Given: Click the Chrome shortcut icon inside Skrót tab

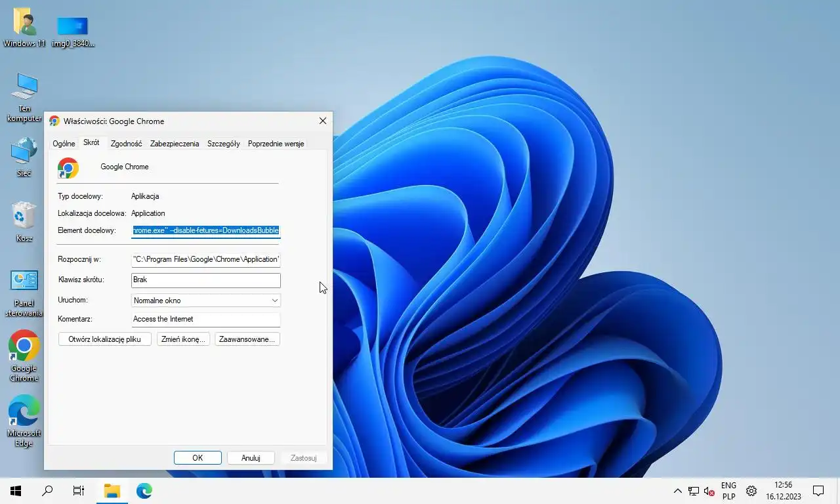Looking at the screenshot, I should 68,168.
